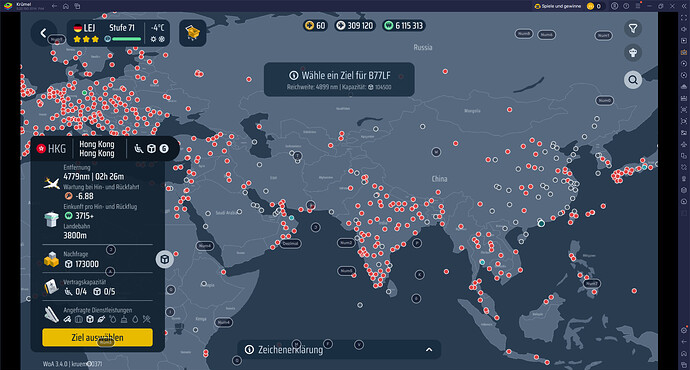690x370 pixels.
Task: Click cargo contract capacity 0/5
Action: point(105,291)
